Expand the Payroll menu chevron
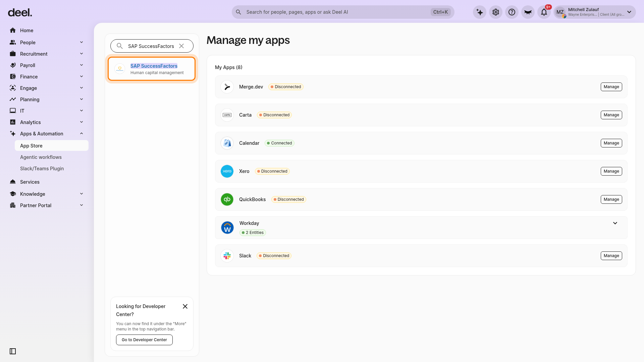The width and height of the screenshot is (644, 362). pos(82,65)
